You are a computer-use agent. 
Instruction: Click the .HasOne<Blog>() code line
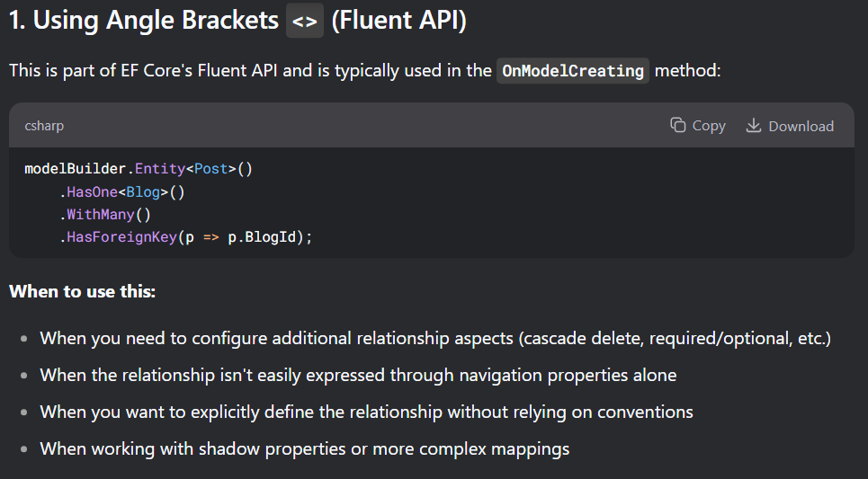coord(121,191)
